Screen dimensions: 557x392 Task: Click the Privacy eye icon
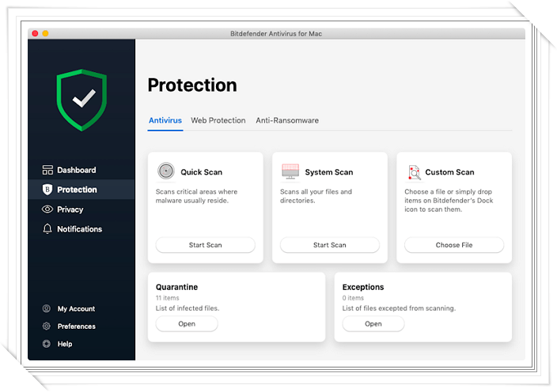pos(47,209)
